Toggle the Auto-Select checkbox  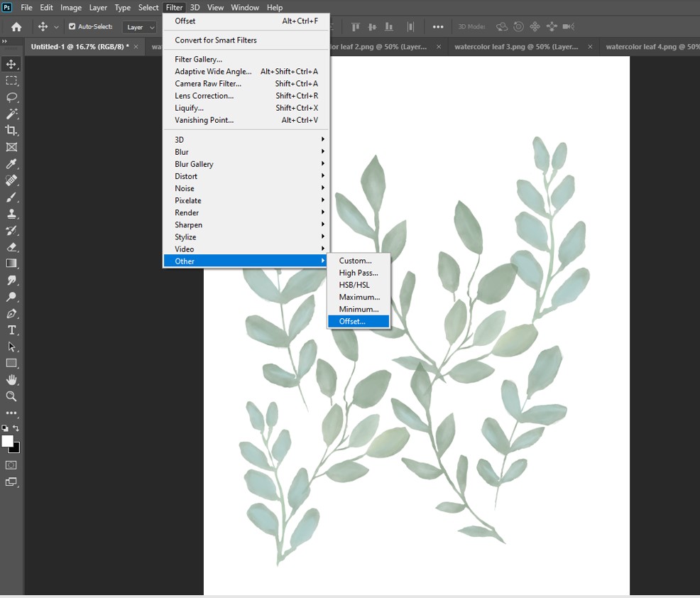click(x=72, y=27)
